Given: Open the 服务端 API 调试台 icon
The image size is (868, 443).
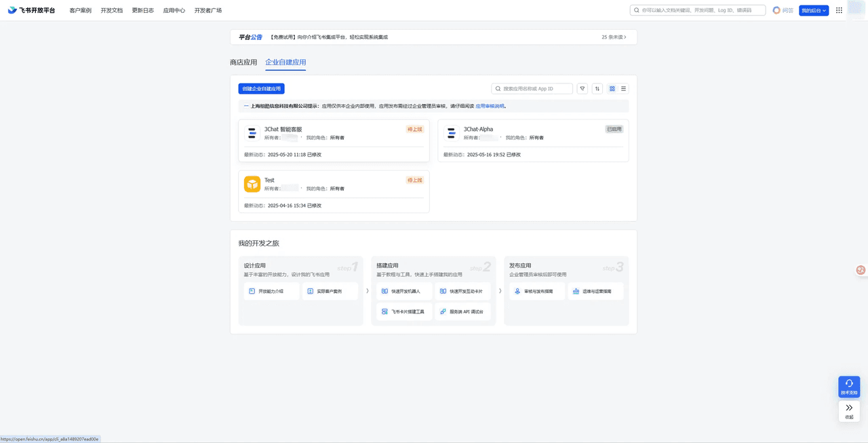Looking at the screenshot, I should tap(443, 311).
